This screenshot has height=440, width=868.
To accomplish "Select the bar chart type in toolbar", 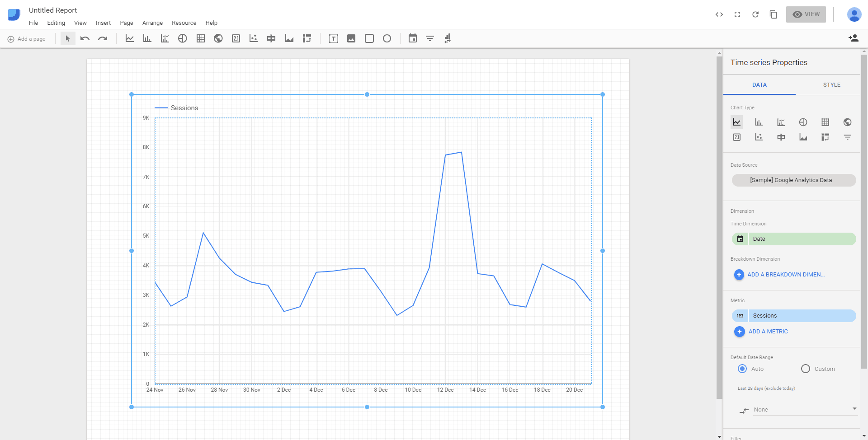I will coord(147,38).
